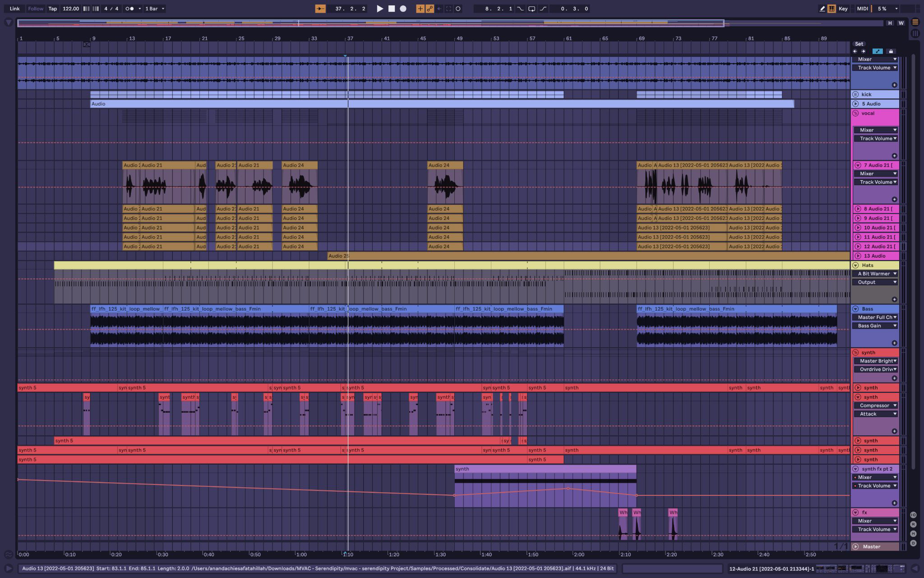Open the 1 Bar quantization dropdown

point(155,9)
